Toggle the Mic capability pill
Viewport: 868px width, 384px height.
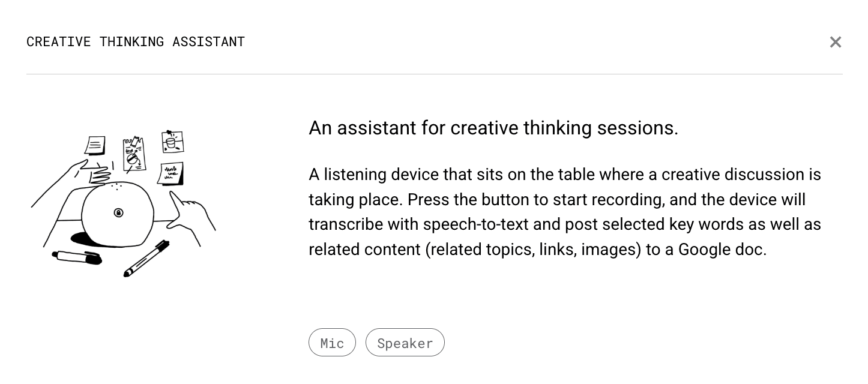point(332,343)
